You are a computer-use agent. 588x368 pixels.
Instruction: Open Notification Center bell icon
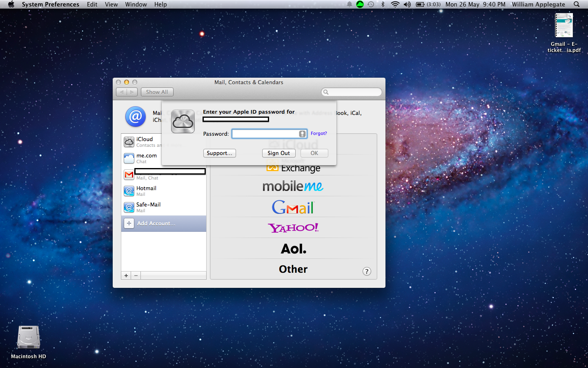pyautogui.click(x=350, y=4)
